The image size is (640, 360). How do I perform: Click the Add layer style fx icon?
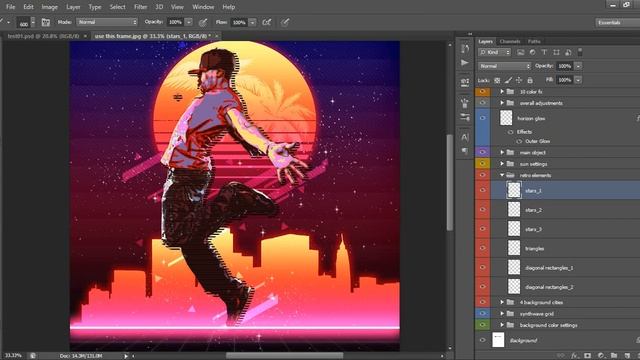coord(575,356)
